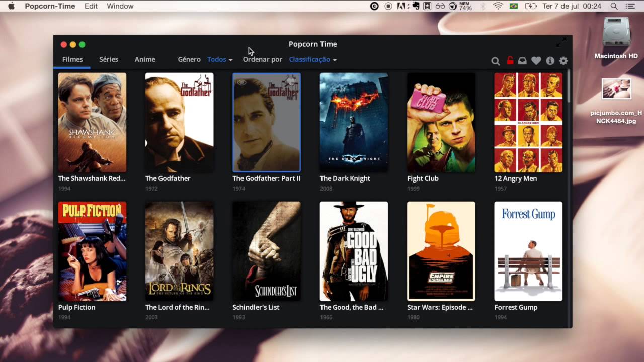Click the "Star Wars: Episode ..." title text
Viewport: 644px width, 362px height.
pos(440,307)
